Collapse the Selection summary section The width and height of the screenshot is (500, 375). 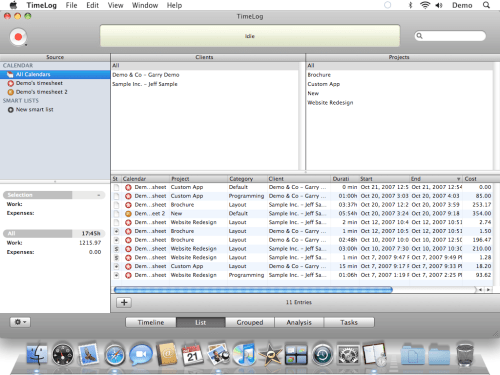click(99, 195)
